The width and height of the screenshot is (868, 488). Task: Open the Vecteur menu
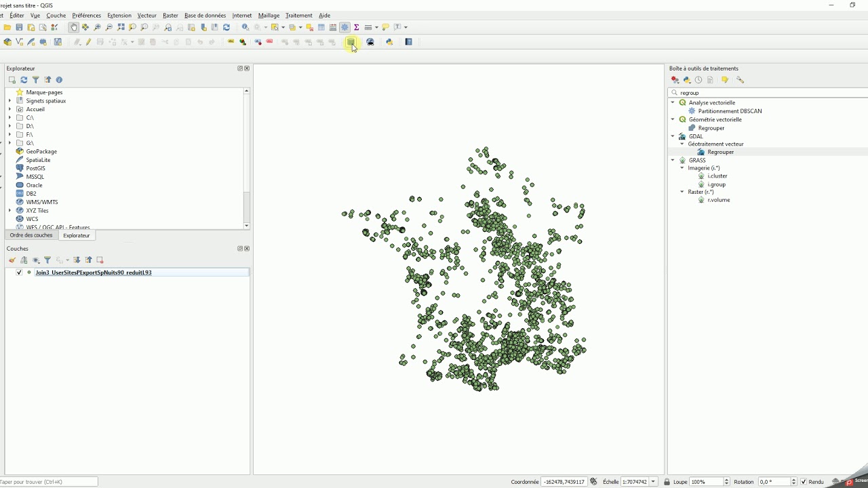[146, 16]
